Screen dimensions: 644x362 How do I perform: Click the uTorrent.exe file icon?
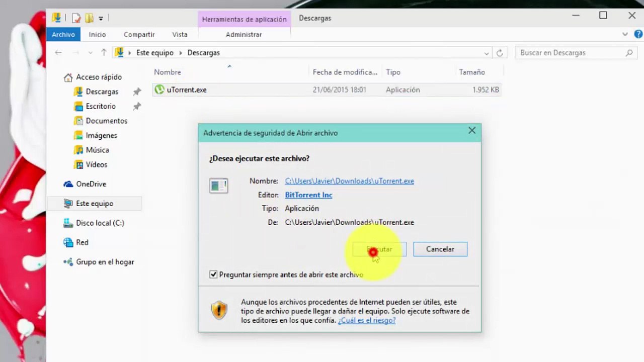pyautogui.click(x=159, y=89)
